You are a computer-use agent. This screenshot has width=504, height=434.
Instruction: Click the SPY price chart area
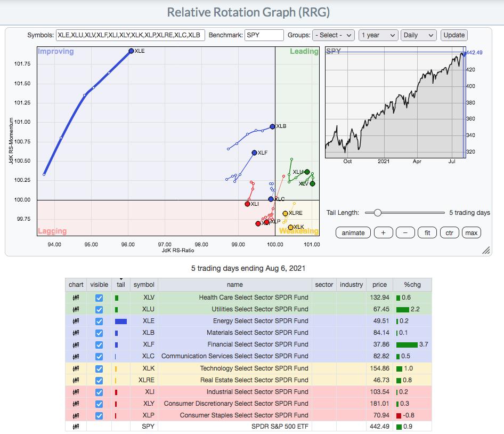coord(395,102)
